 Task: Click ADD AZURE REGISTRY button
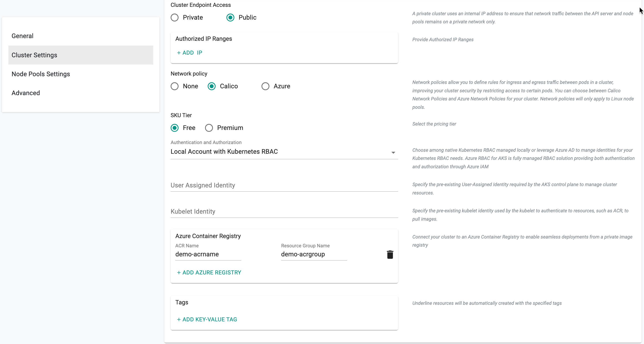pos(209,273)
